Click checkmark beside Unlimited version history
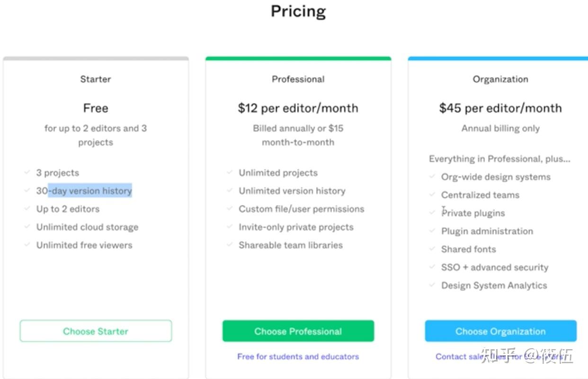 (x=230, y=191)
